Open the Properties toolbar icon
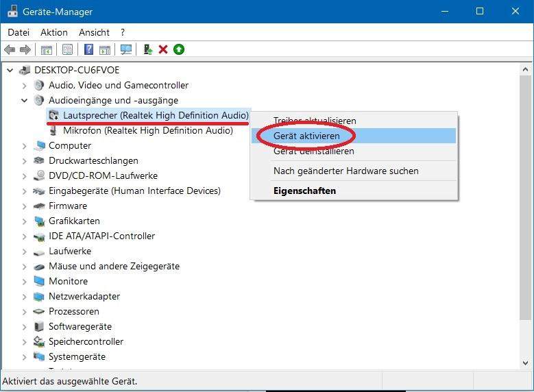This screenshot has width=534, height=392. tap(67, 50)
